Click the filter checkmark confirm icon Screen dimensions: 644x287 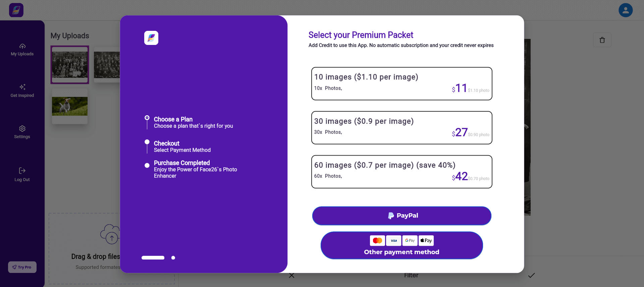click(531, 275)
